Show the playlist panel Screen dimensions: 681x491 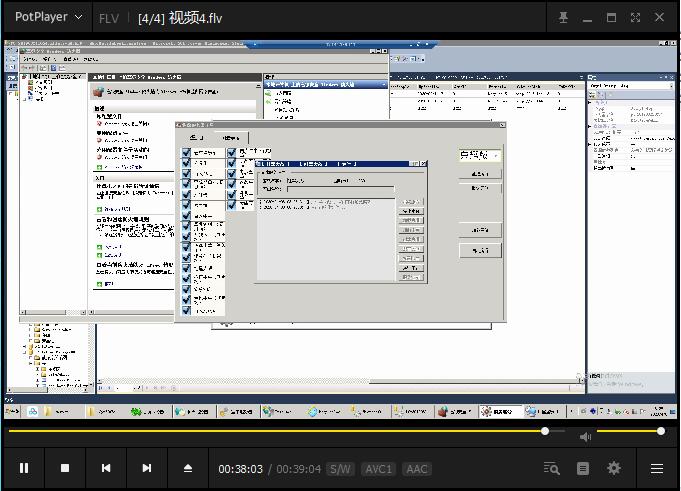583,468
